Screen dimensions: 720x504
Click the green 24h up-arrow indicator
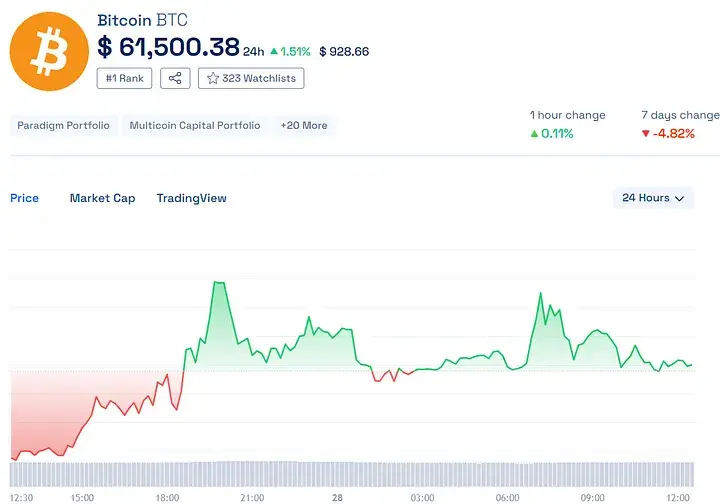click(274, 51)
